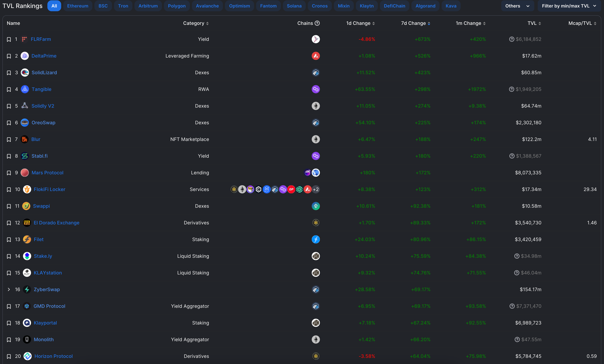Click the Filet Filecoin chain icon
The image size is (604, 364).
pos(315,239)
